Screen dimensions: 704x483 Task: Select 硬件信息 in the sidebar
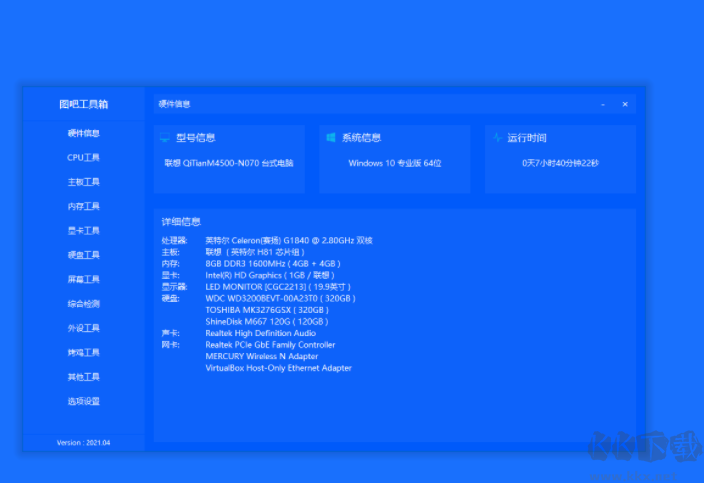click(83, 133)
